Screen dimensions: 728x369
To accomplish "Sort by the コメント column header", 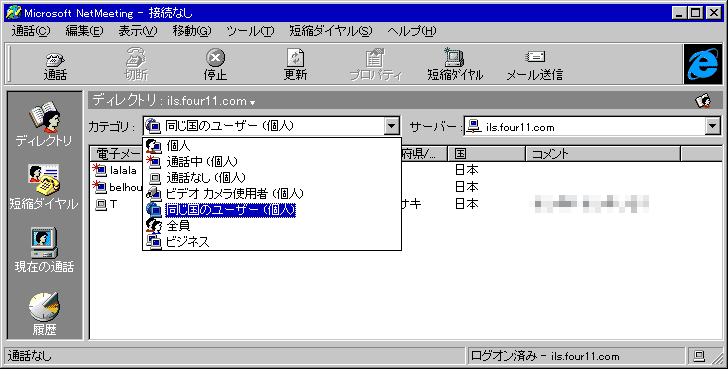I will coord(603,154).
